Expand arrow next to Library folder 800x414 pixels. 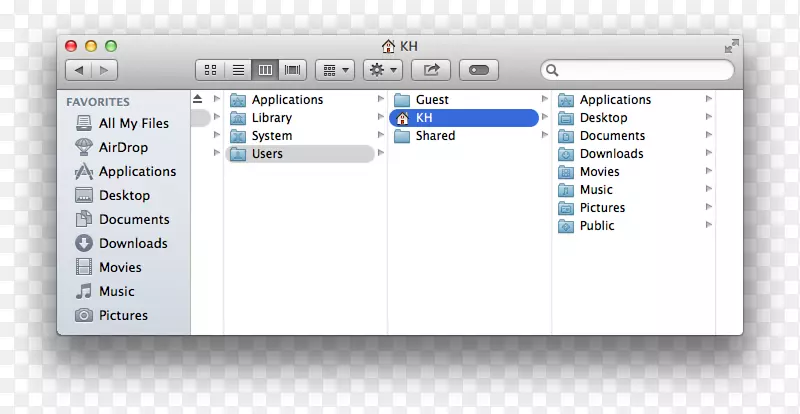click(381, 117)
